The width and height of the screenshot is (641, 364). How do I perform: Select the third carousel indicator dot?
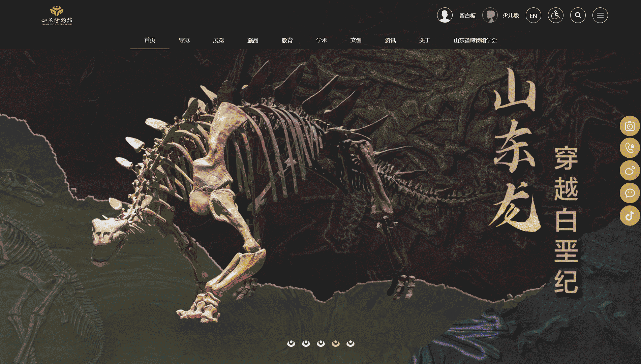[321, 343]
